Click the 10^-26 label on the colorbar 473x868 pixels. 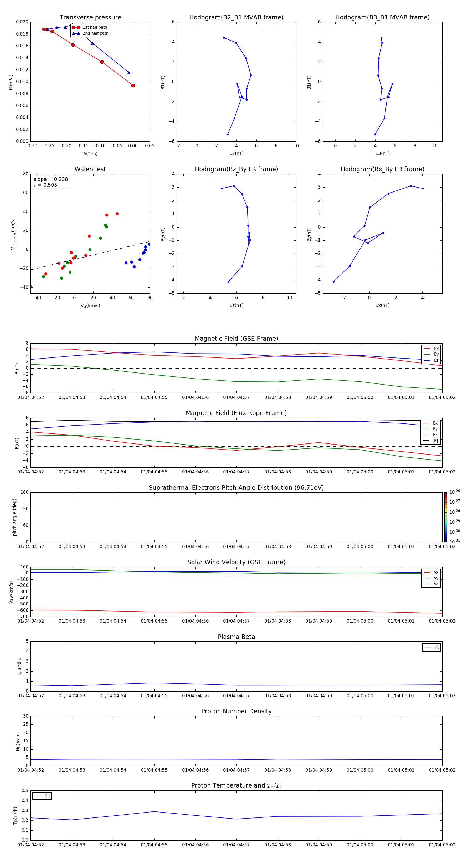455,492
